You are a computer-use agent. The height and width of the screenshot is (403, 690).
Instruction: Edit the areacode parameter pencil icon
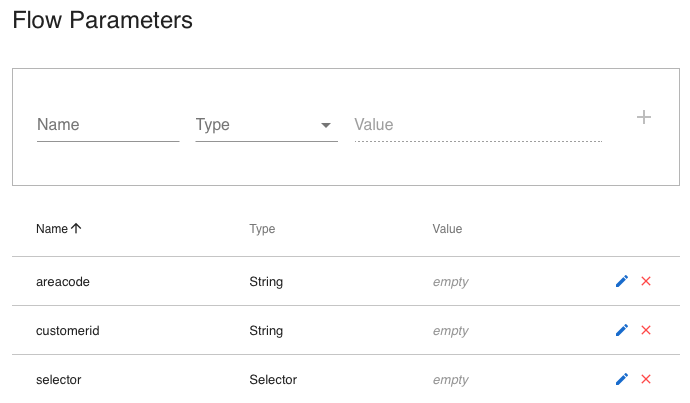point(621,282)
